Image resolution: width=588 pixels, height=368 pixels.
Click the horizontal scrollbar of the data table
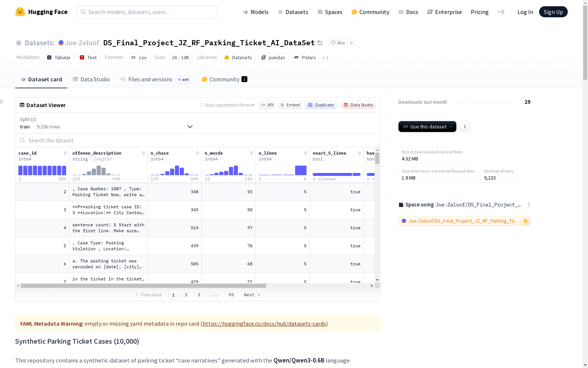[x=143, y=286]
